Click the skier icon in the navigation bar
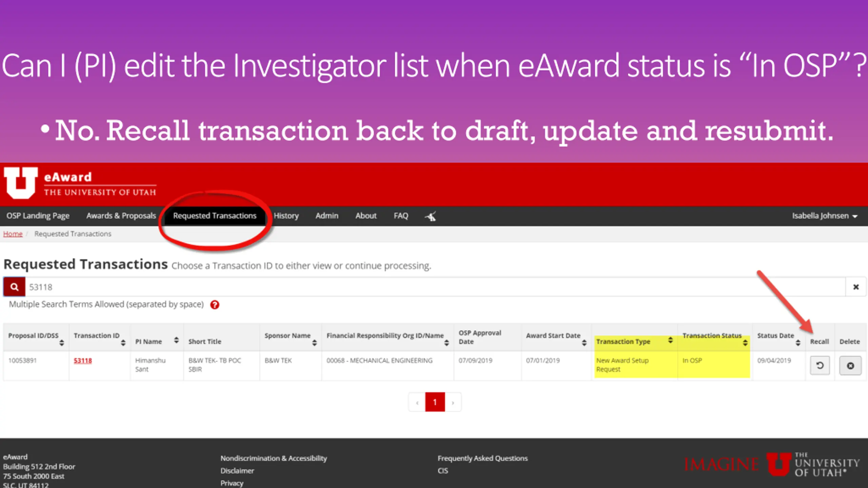This screenshot has height=488, width=868. tap(431, 216)
